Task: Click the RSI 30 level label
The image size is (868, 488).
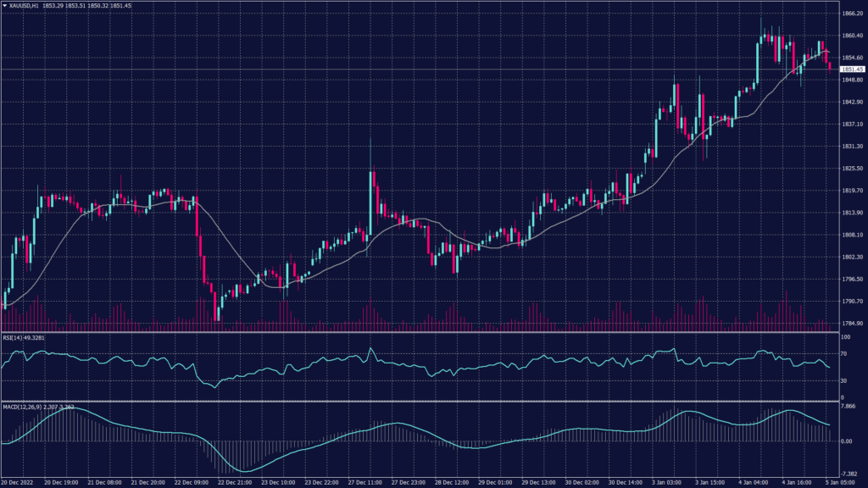Action: [x=845, y=380]
